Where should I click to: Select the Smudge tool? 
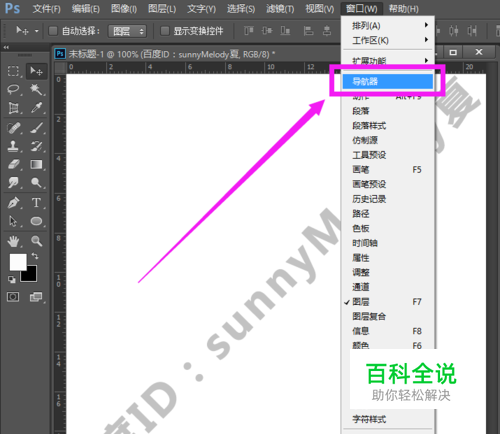tap(13, 182)
